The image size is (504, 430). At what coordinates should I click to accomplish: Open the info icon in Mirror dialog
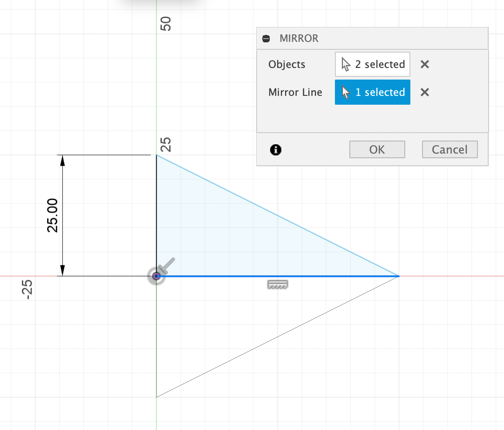[276, 149]
